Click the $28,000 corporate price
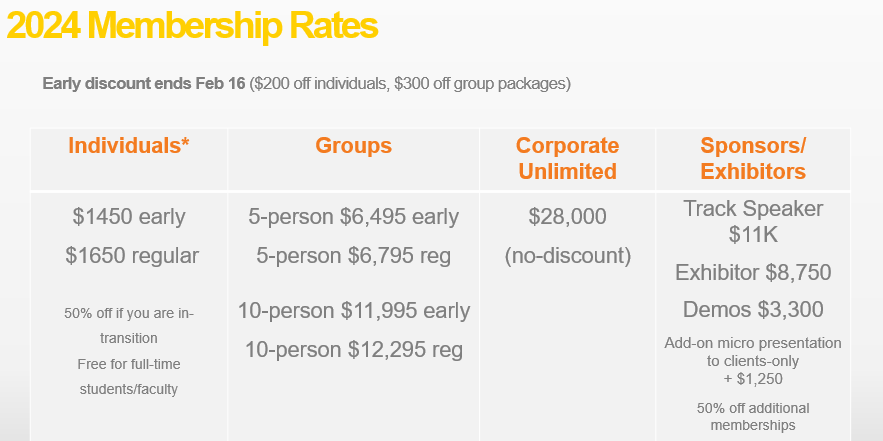Image resolution: width=883 pixels, height=441 pixels. [568, 217]
